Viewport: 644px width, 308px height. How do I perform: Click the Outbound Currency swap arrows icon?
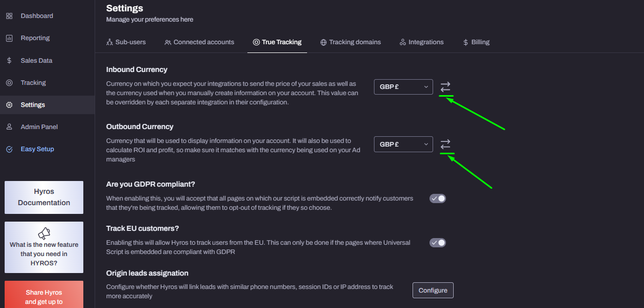coord(445,144)
